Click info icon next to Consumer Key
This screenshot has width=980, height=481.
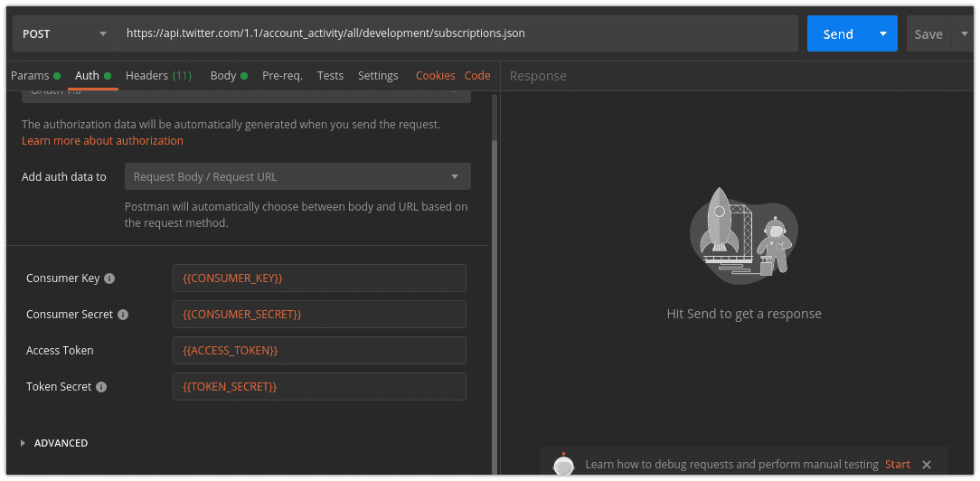click(109, 278)
